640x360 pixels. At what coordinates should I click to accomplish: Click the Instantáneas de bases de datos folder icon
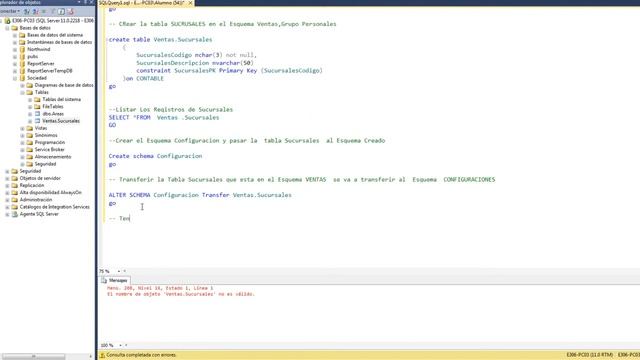coord(22,42)
